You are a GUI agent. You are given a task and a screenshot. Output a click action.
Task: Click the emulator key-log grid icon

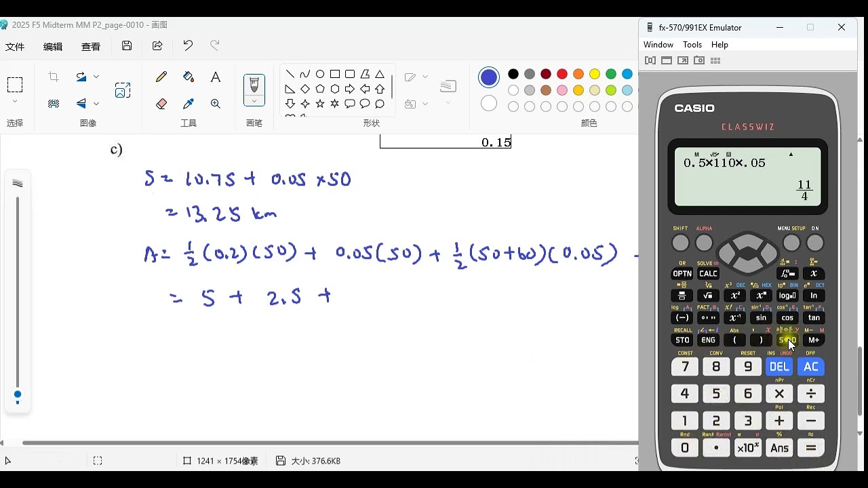(715, 60)
